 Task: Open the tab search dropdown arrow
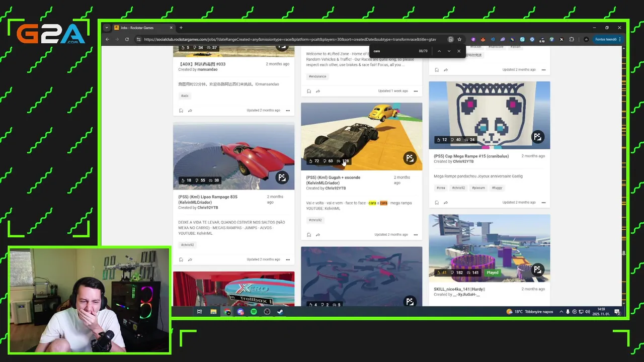[107, 28]
